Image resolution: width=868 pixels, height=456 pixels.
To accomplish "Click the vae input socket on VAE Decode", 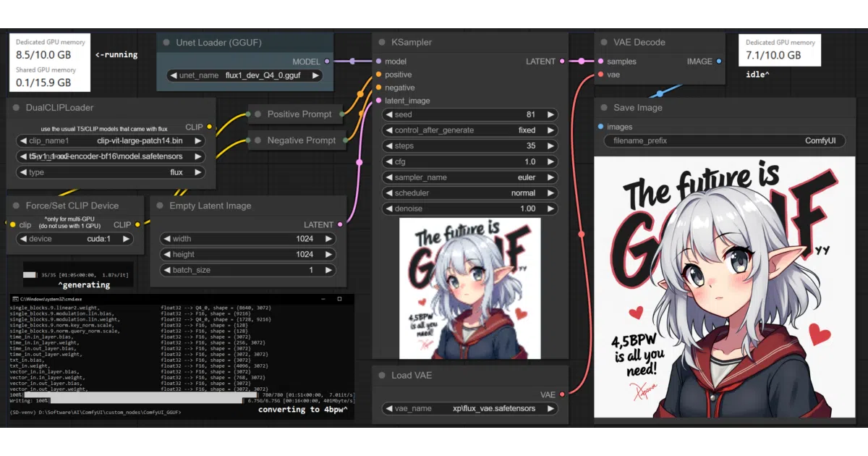I will click(600, 75).
